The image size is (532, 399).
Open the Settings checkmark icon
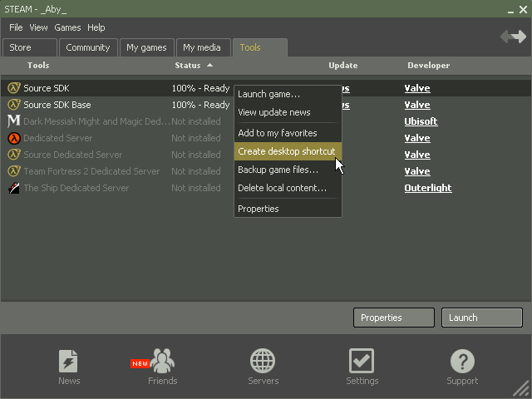click(x=362, y=361)
